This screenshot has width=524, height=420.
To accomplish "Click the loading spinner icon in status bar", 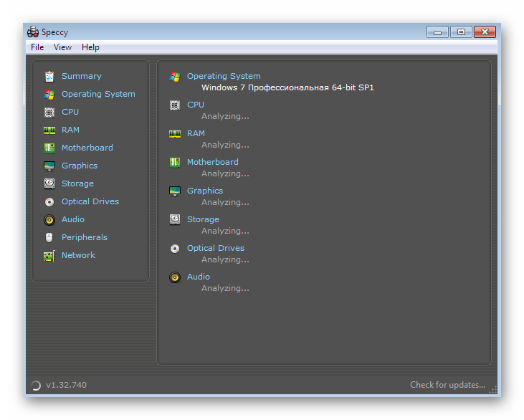I will click(x=36, y=386).
